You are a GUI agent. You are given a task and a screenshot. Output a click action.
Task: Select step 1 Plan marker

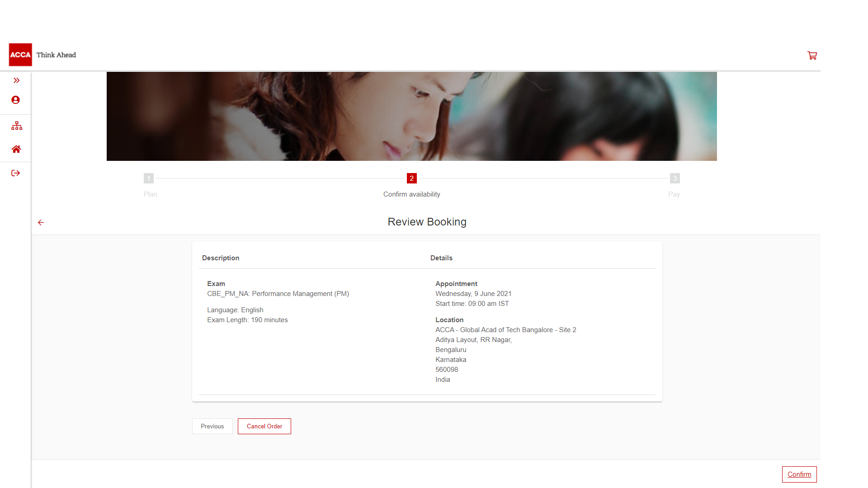pyautogui.click(x=149, y=178)
